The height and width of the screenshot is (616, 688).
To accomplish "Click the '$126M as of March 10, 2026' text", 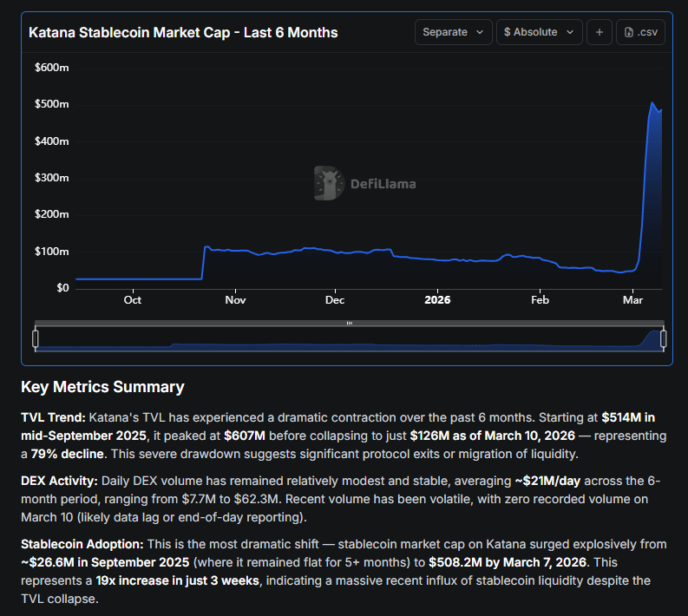I will coord(492,436).
